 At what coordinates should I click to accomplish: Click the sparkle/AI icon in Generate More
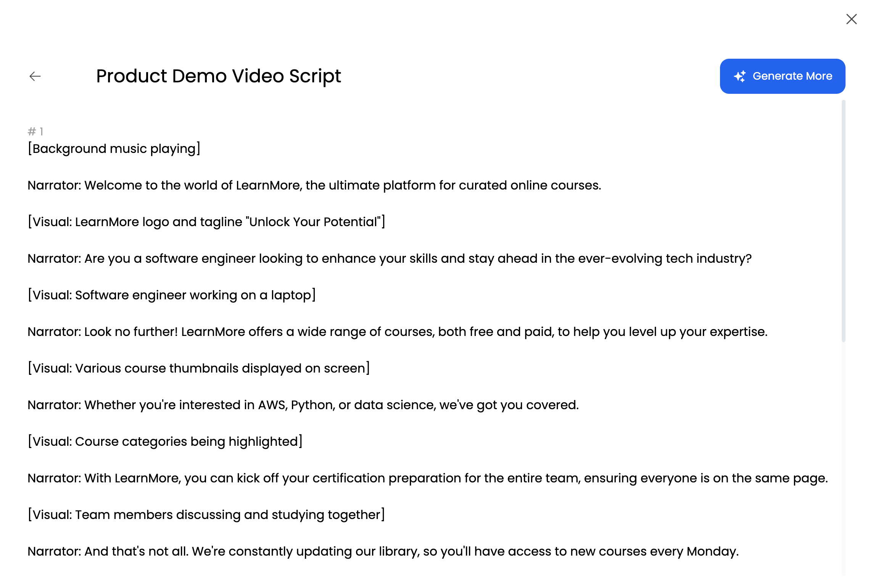pos(740,76)
